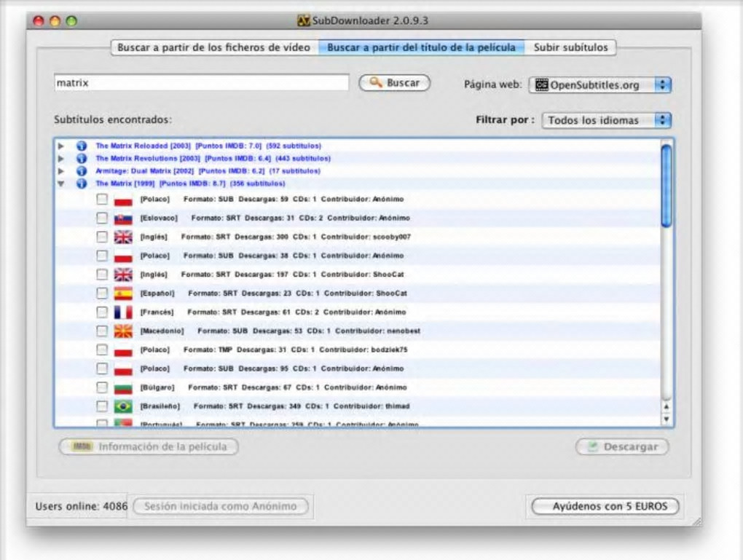Click Polish flag in 38-downloads row
743x560 pixels.
pyautogui.click(x=123, y=256)
